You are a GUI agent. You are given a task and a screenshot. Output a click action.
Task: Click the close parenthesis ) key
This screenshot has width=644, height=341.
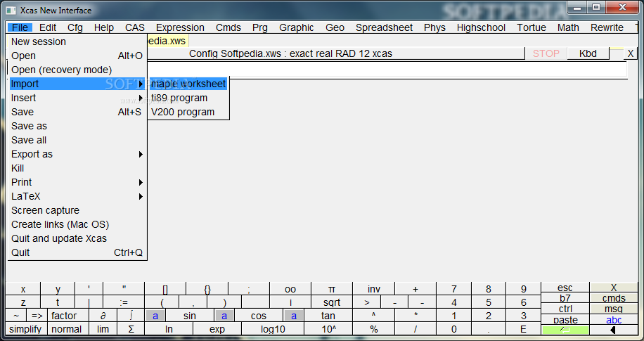coord(224,302)
